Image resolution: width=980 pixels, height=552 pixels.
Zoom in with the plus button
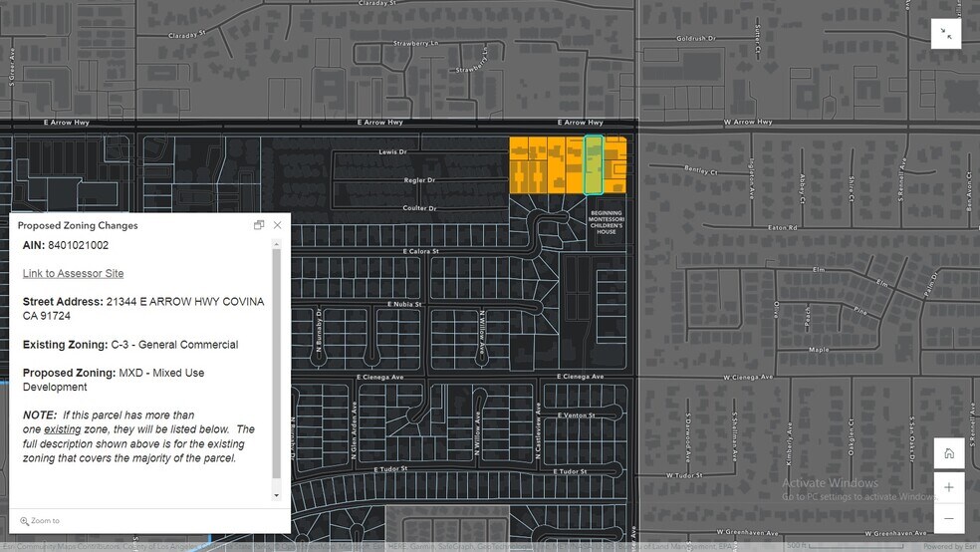[948, 487]
